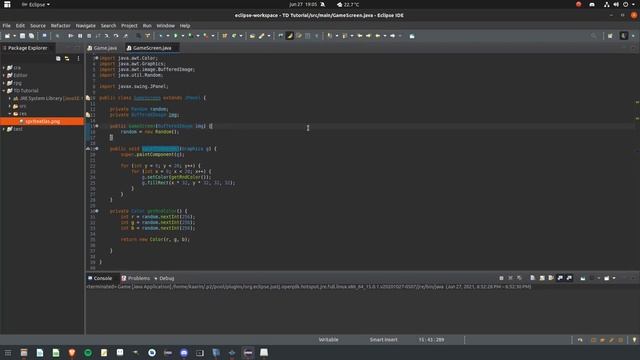Screen dimensions: 640x360
Task: Click the system volume icon in top bar
Action: [616, 4]
